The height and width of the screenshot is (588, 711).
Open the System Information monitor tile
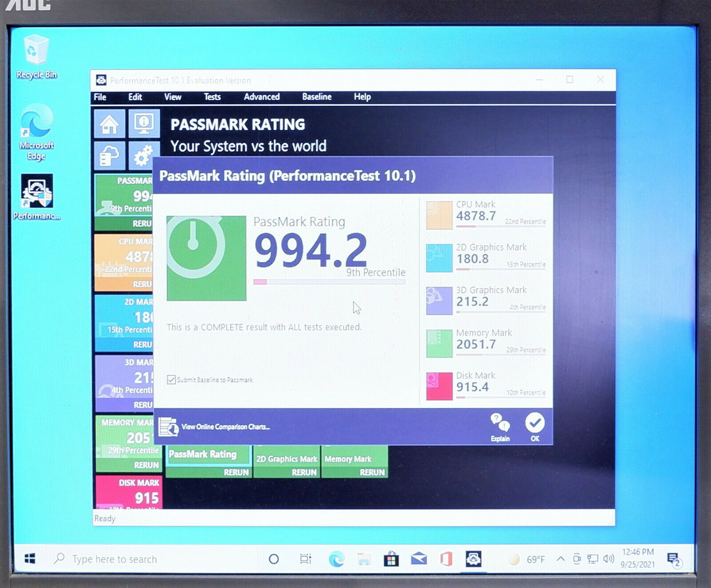point(144,123)
